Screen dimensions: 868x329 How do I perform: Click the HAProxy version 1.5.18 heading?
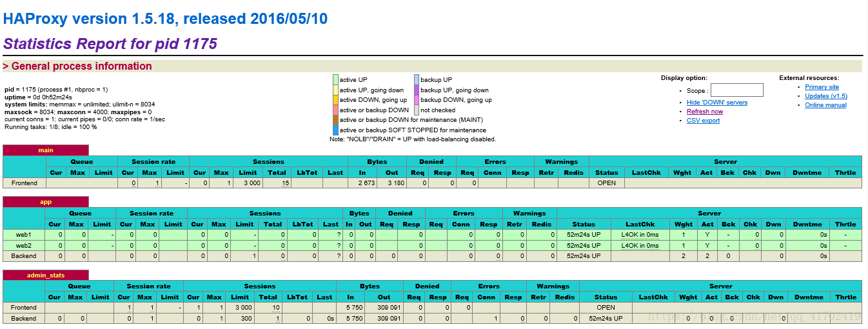(x=166, y=19)
